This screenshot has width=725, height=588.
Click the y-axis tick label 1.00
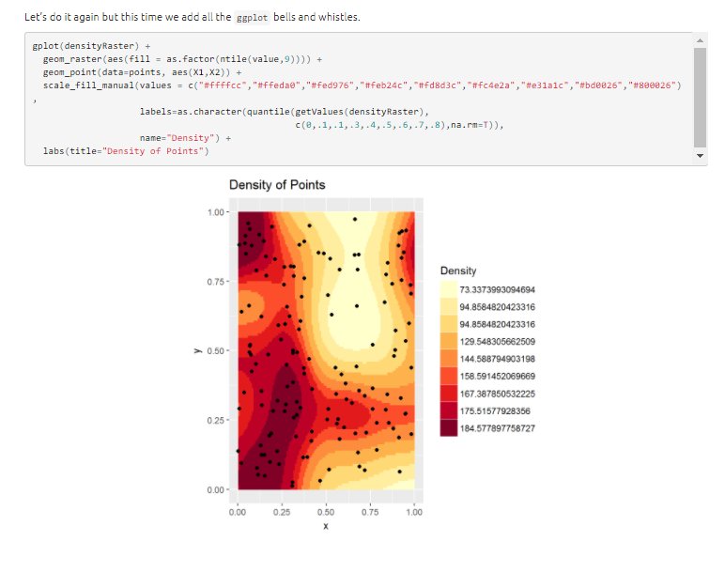pyautogui.click(x=215, y=212)
